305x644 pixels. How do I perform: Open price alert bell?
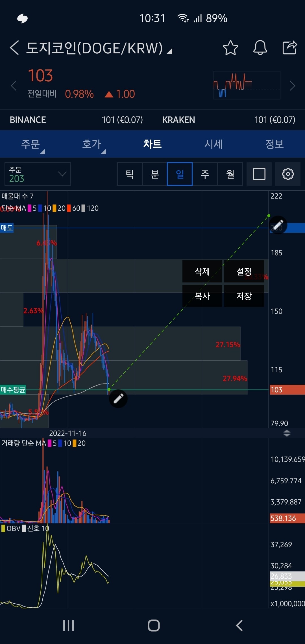click(260, 47)
